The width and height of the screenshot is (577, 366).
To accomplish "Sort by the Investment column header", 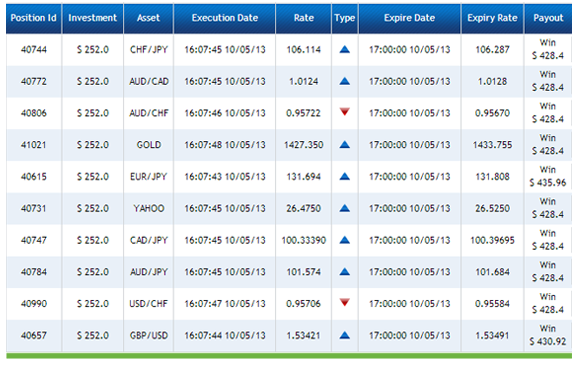I will pyautogui.click(x=92, y=18).
